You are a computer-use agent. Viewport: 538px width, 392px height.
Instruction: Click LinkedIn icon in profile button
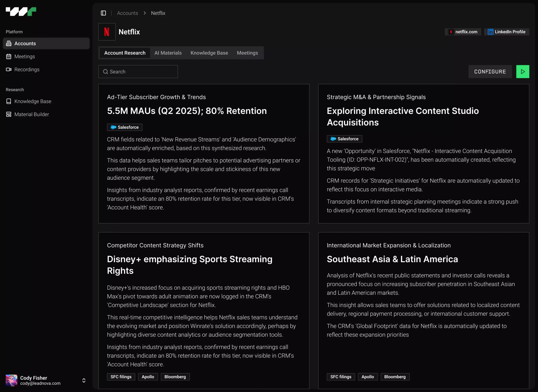pos(490,32)
